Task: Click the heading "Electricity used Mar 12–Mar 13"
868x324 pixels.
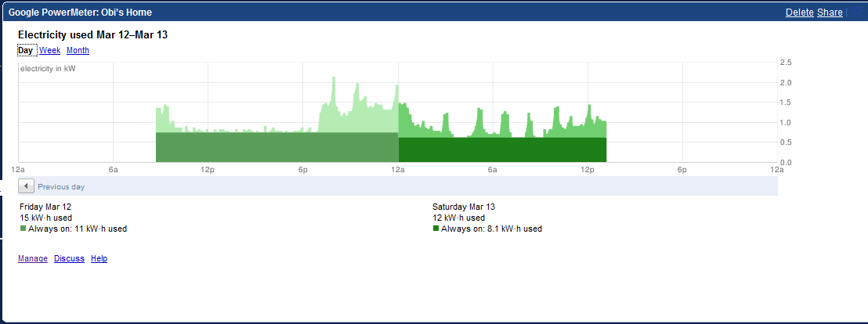Action: pyautogui.click(x=93, y=35)
